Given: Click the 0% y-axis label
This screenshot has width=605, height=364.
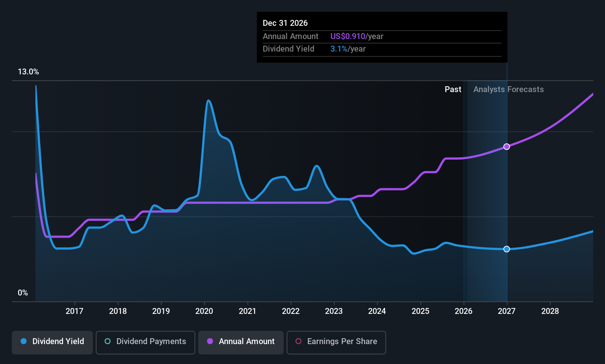Looking at the screenshot, I should (x=23, y=293).
